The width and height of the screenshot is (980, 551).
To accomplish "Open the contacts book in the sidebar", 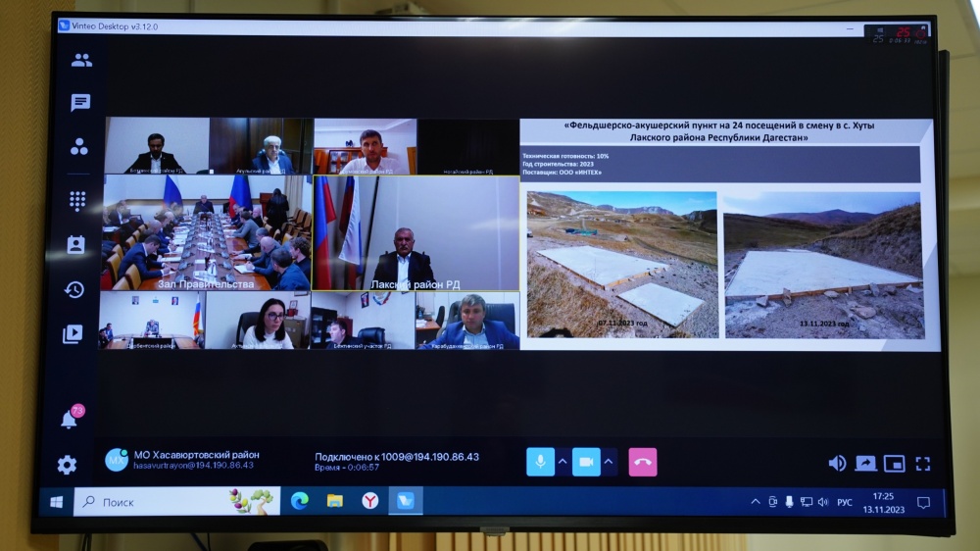I will [75, 245].
